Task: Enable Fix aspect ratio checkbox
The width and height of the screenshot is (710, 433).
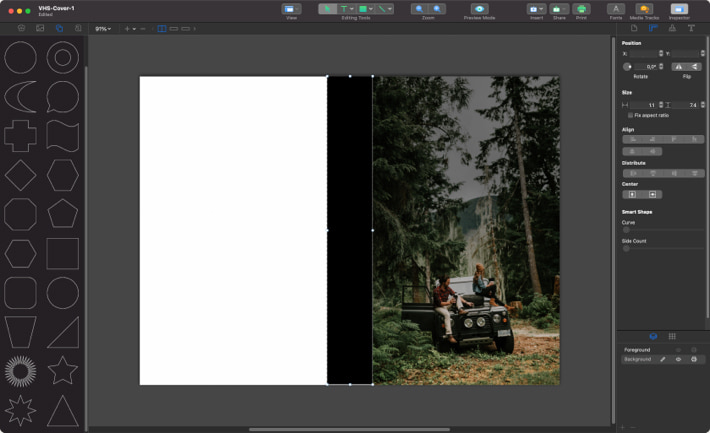Action: point(630,115)
